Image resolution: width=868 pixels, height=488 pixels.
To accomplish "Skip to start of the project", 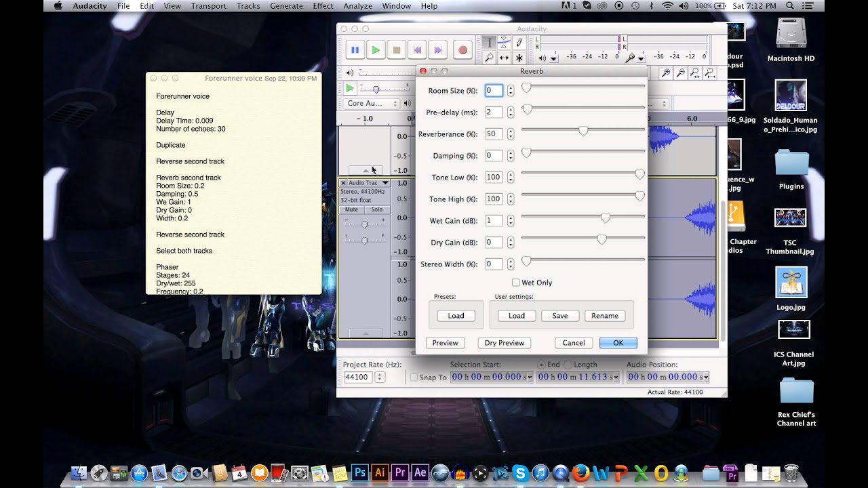I will coord(418,49).
